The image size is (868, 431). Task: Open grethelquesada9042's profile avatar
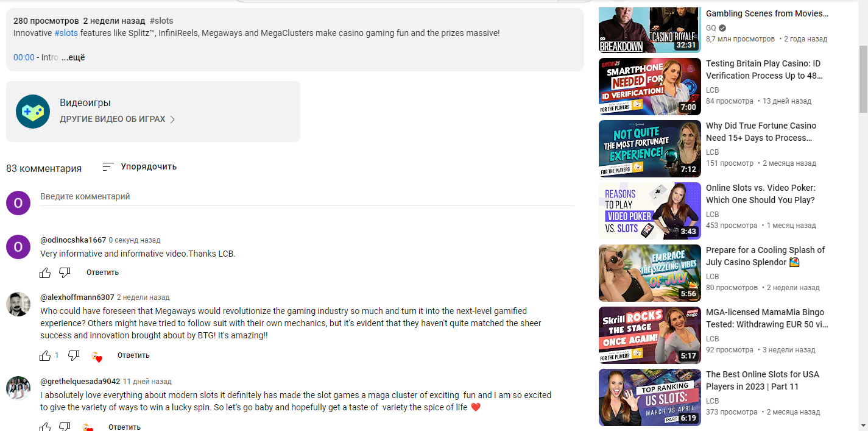pos(18,388)
